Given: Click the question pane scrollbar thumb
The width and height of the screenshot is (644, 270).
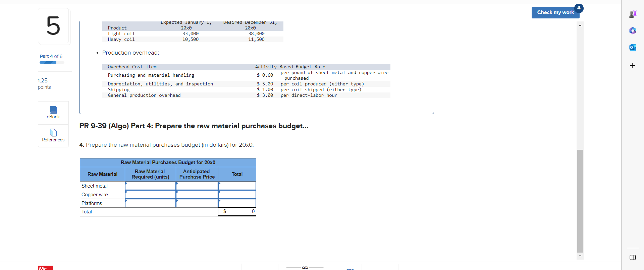Looking at the screenshot, I should [580, 201].
